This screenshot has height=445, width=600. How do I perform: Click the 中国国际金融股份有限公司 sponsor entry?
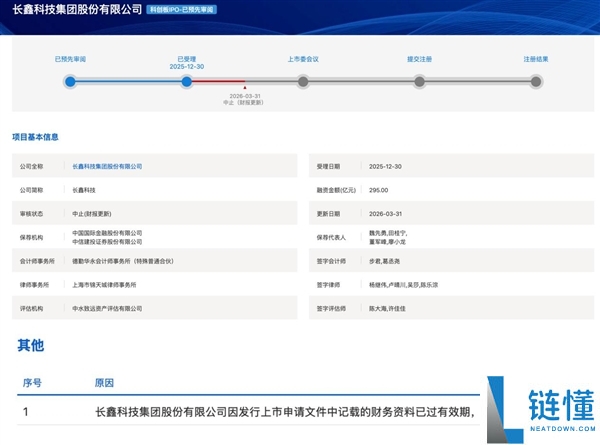[107, 233]
